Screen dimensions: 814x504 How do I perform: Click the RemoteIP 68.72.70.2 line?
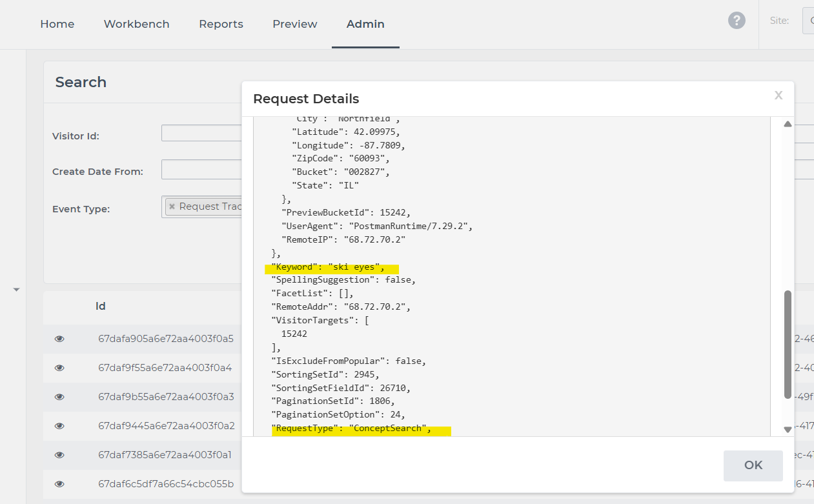(x=343, y=239)
